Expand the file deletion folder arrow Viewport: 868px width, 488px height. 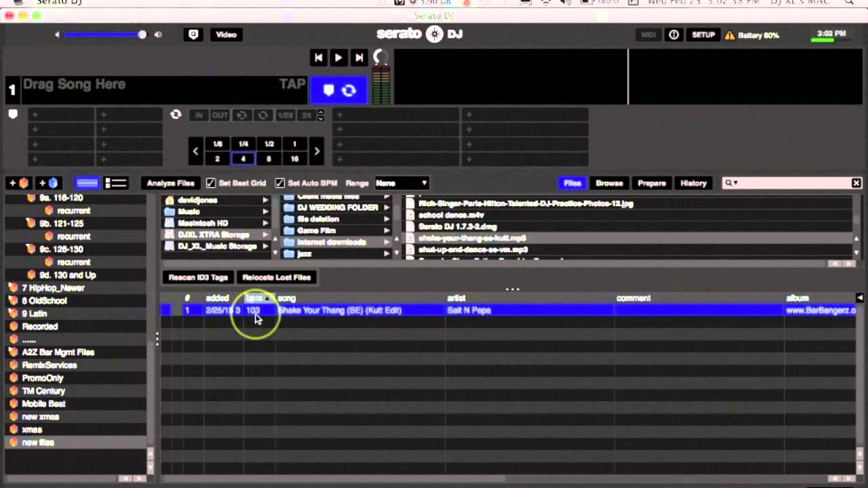pos(387,219)
